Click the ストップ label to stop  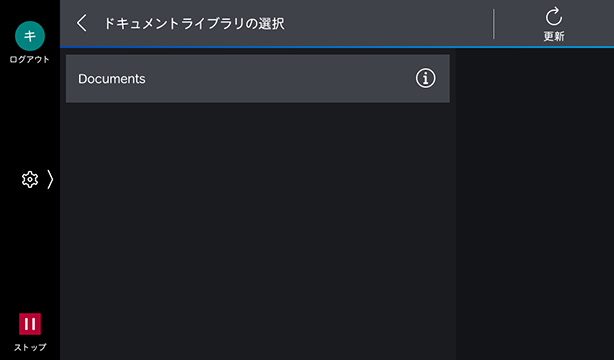(30, 347)
